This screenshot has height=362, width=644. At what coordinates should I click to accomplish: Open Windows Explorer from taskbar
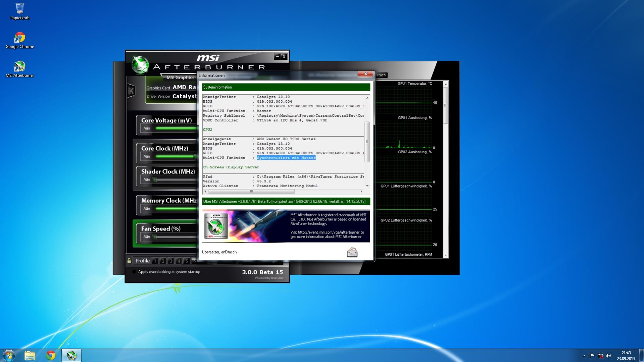click(x=30, y=355)
